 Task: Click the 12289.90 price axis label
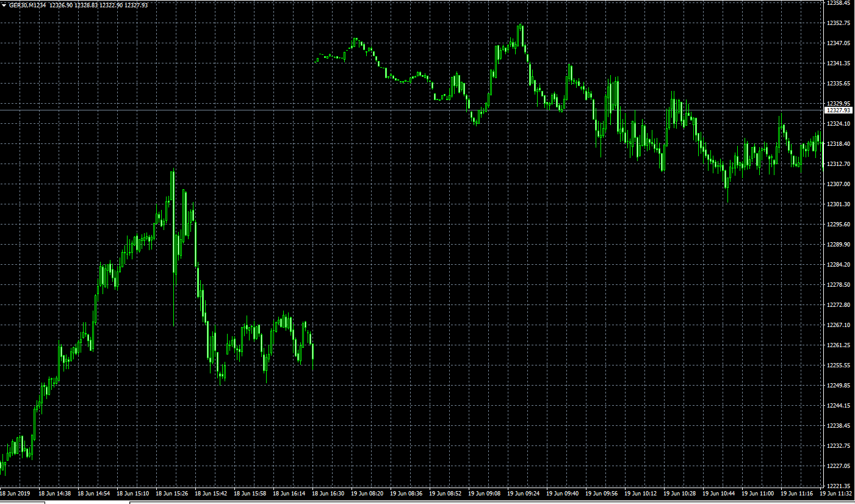839,245
